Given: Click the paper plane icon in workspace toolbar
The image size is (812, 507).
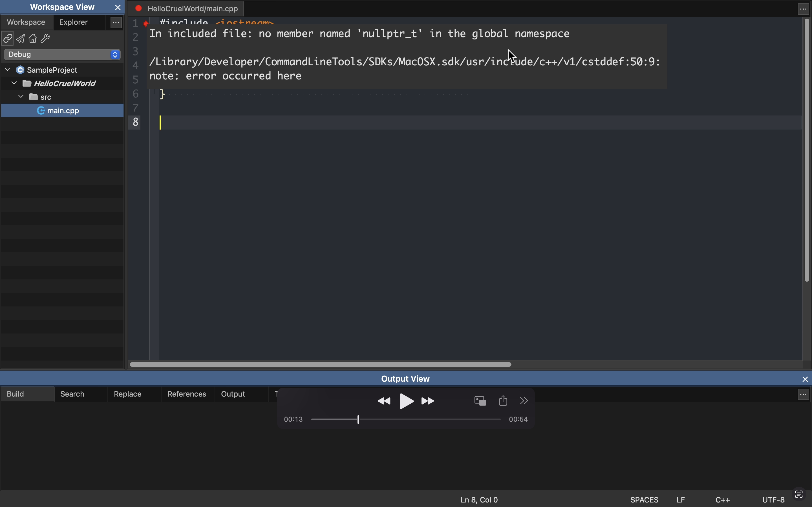Looking at the screenshot, I should click(21, 39).
